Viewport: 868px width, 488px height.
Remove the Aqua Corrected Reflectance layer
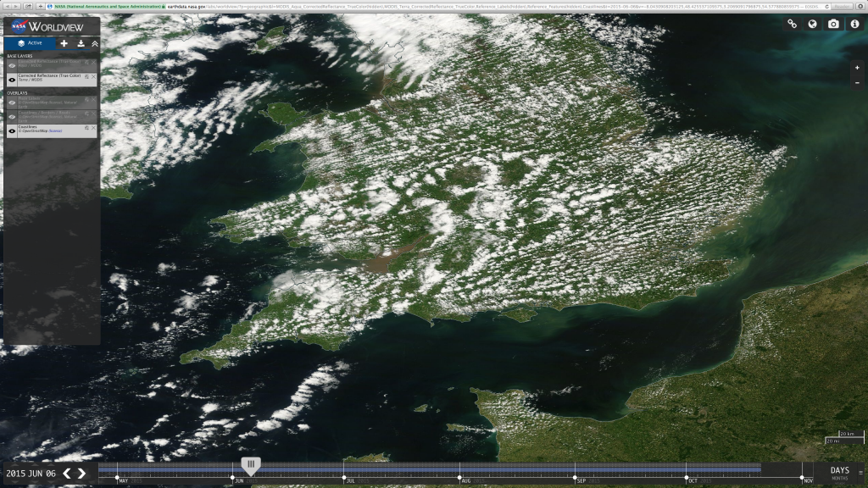pyautogui.click(x=93, y=63)
